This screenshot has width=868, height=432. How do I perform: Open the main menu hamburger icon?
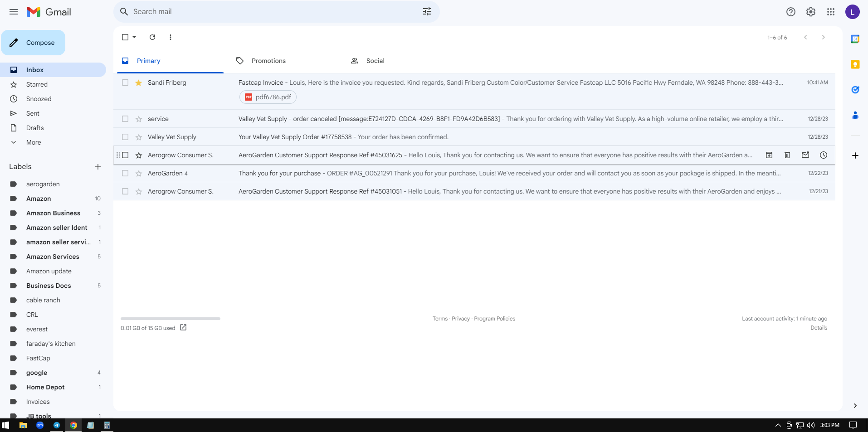[x=14, y=12]
